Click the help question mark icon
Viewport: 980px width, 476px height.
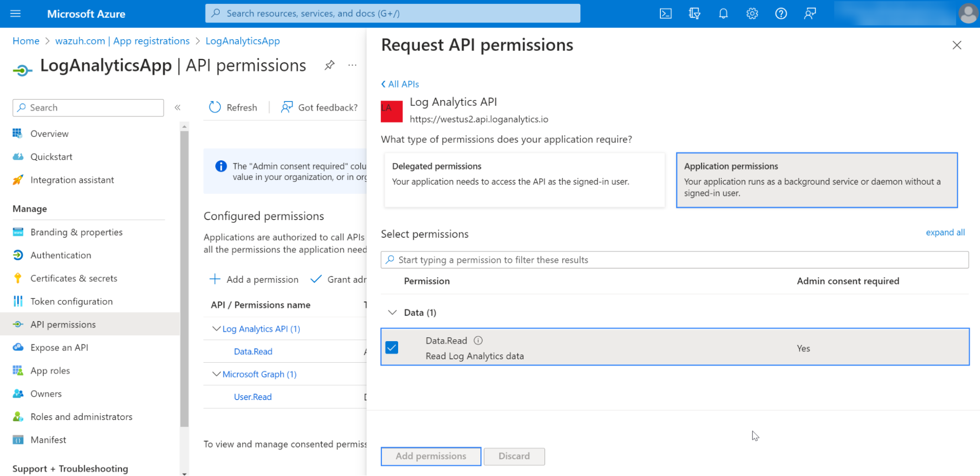pos(781,14)
